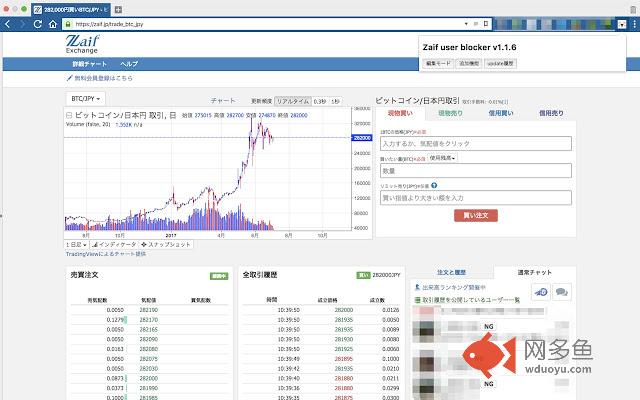640x400 pixels.
Task: Click the 10:39:49 trade history row time
Action: pyautogui.click(x=289, y=359)
